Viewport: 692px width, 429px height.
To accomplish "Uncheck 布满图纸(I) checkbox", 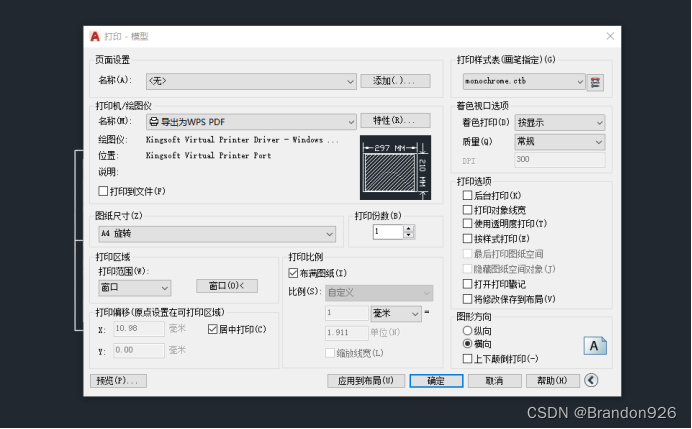I will click(x=293, y=273).
